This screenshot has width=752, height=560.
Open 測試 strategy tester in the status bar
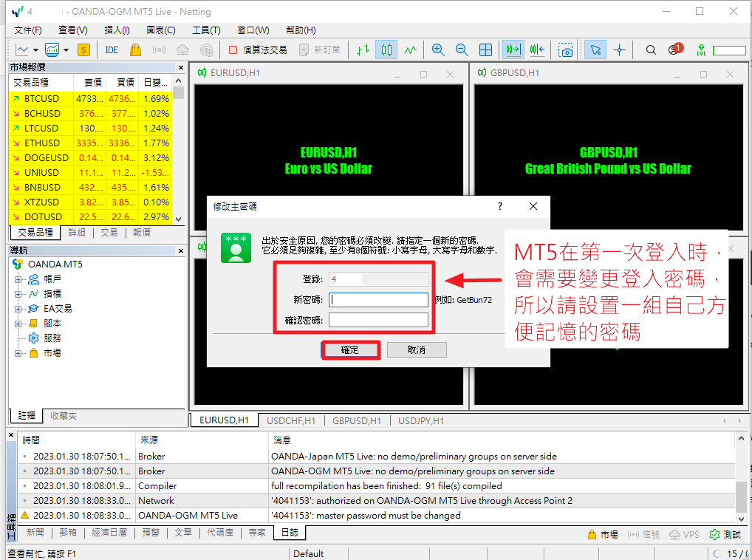point(725,534)
